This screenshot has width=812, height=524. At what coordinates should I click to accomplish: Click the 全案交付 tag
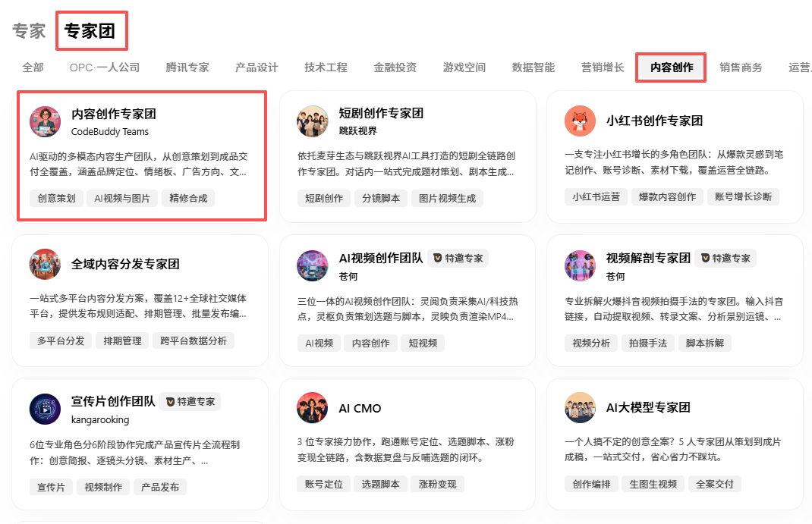(715, 485)
